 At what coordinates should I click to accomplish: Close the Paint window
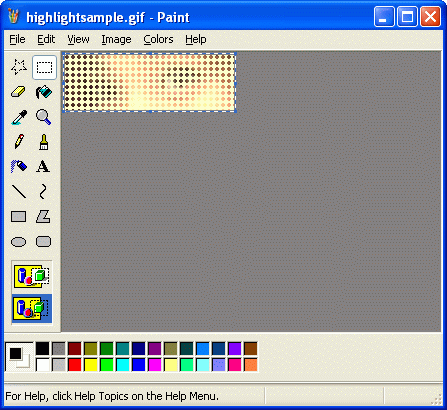pyautogui.click(x=430, y=17)
